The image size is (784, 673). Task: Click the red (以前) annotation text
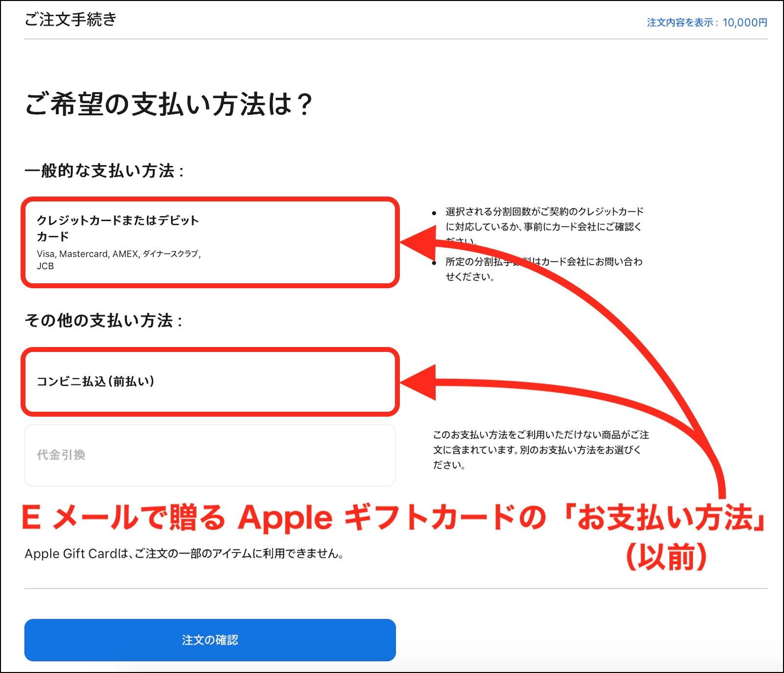(667, 556)
